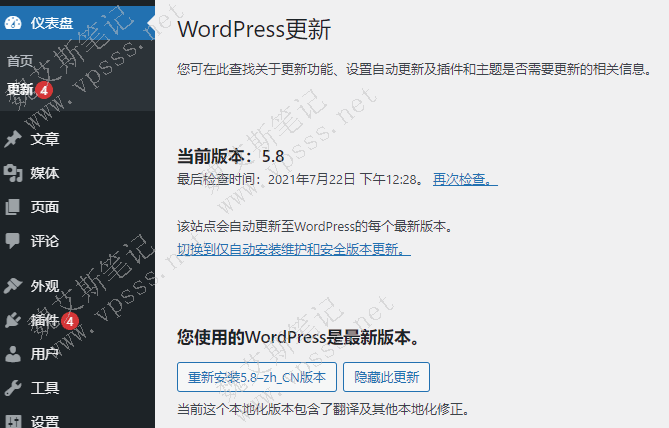
Task: Click the pushpin icon beside 文章
Action: tap(13, 139)
